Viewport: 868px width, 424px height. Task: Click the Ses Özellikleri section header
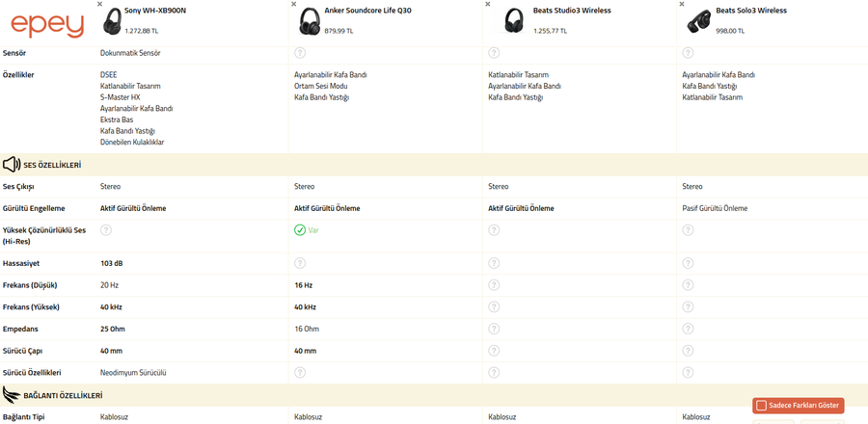[434, 165]
